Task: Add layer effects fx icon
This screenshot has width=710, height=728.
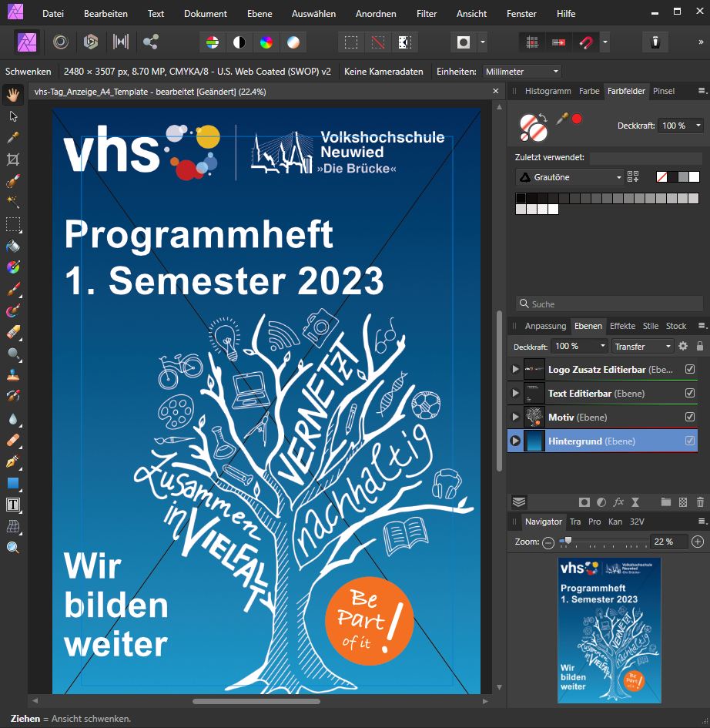Action: [x=618, y=502]
